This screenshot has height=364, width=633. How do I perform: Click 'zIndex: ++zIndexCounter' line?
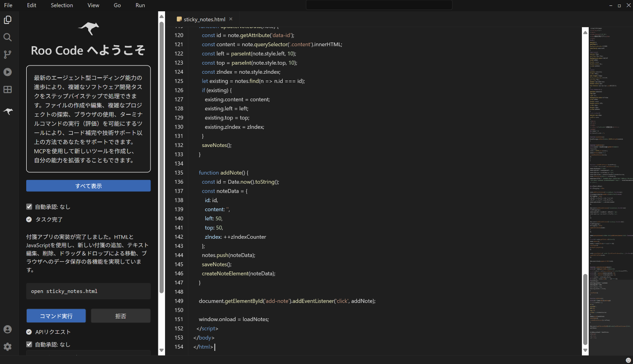pyautogui.click(x=236, y=237)
